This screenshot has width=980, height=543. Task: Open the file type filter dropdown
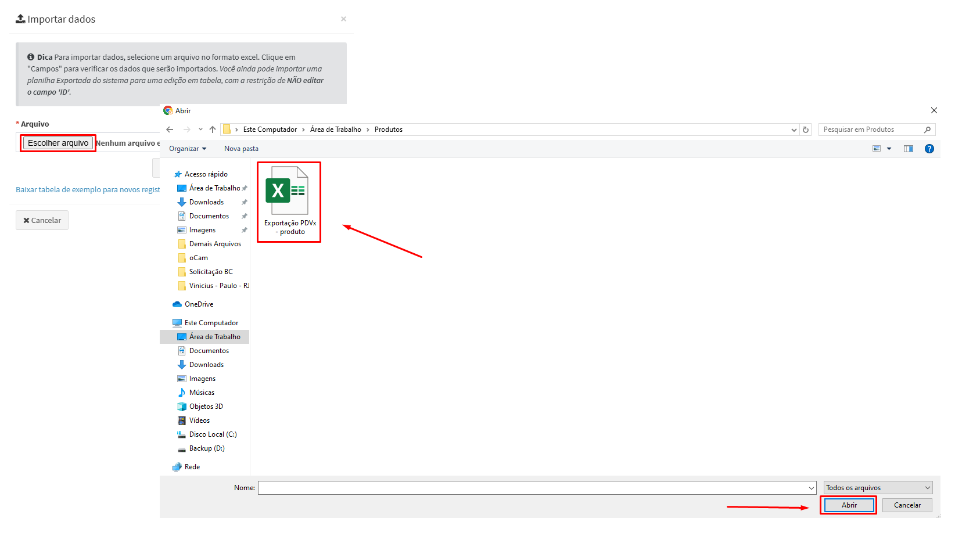[x=878, y=488]
